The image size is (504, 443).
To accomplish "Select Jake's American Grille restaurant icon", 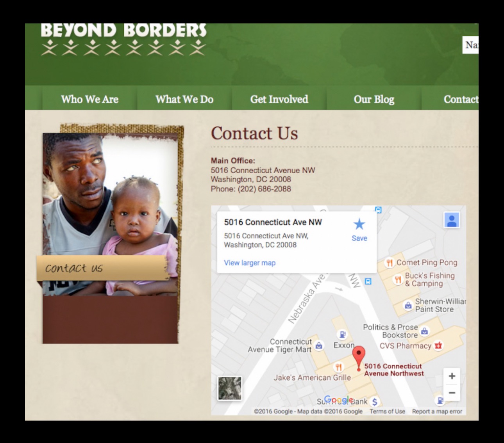I will pos(338,367).
